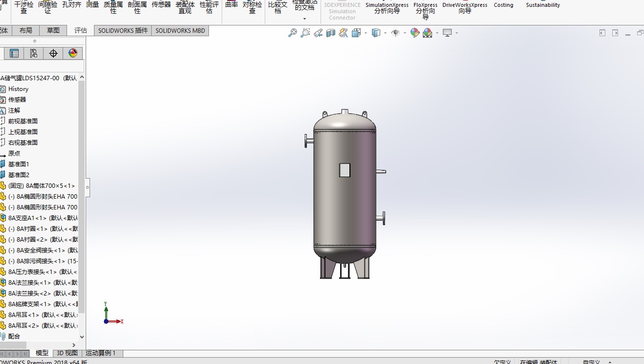Activate the Zoom to Area tool
This screenshot has height=364, width=644.
pyautogui.click(x=305, y=33)
